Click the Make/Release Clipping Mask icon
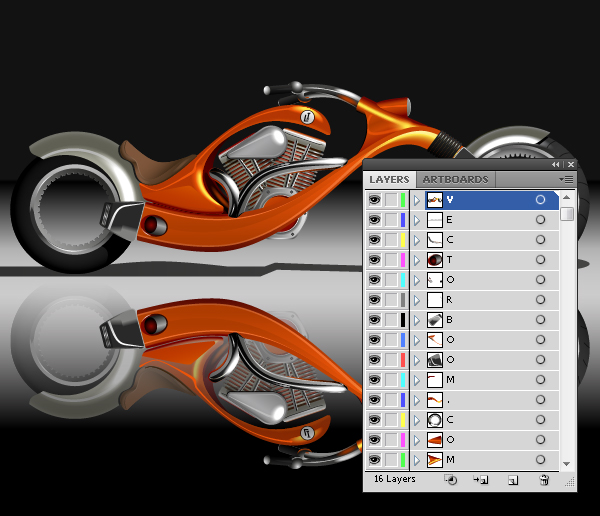Screen dimensions: 600x516 (450, 480)
